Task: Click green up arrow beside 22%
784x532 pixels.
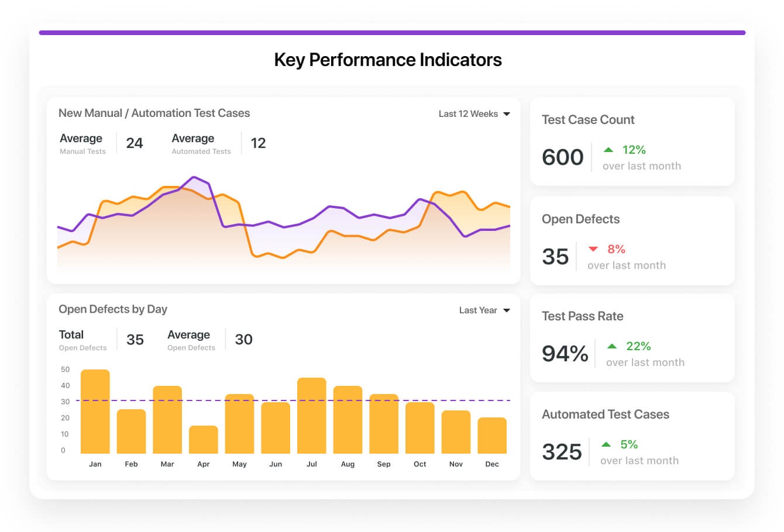Action: coord(612,346)
